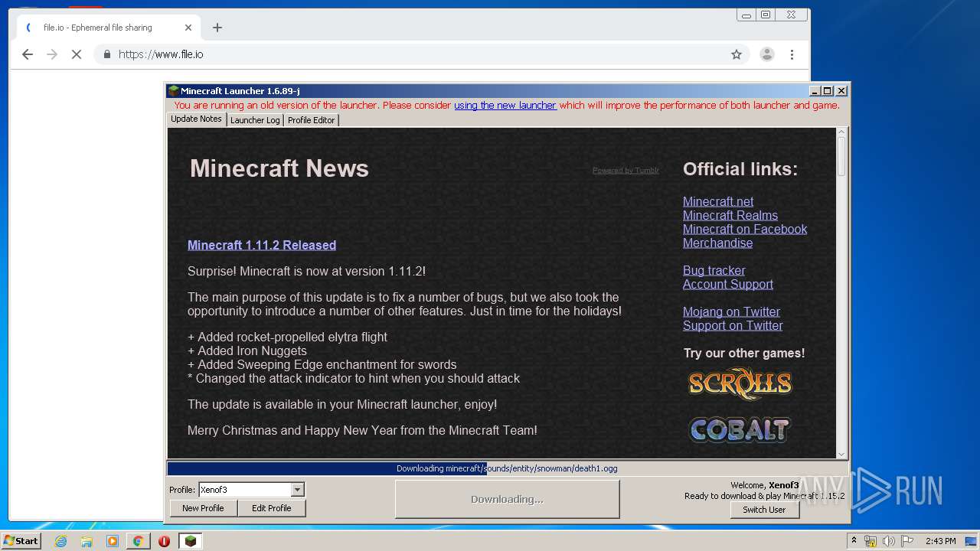View the site padlock information

106,54
